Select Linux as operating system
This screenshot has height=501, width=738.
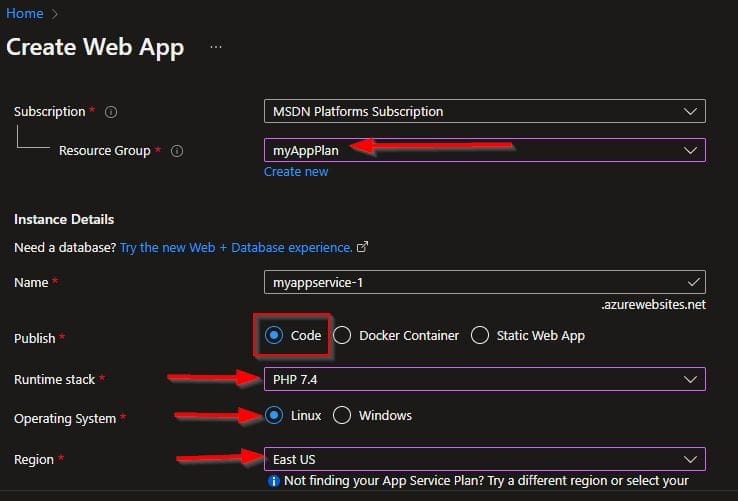(275, 415)
